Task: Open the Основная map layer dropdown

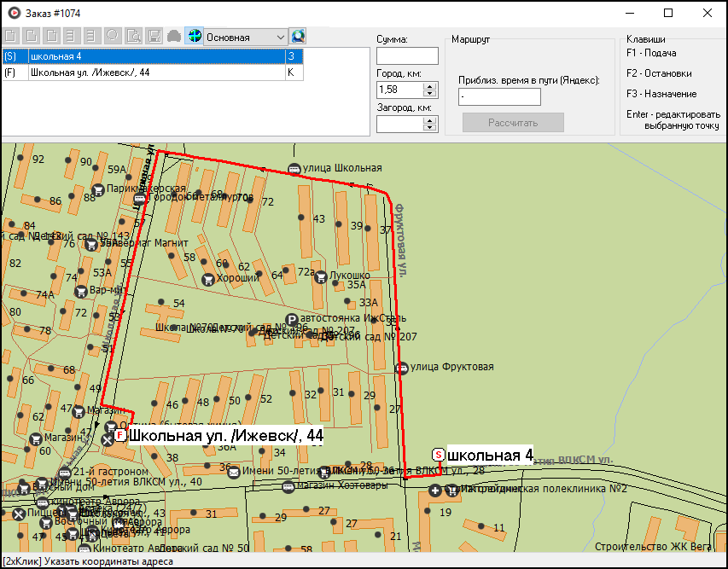Action: point(281,38)
